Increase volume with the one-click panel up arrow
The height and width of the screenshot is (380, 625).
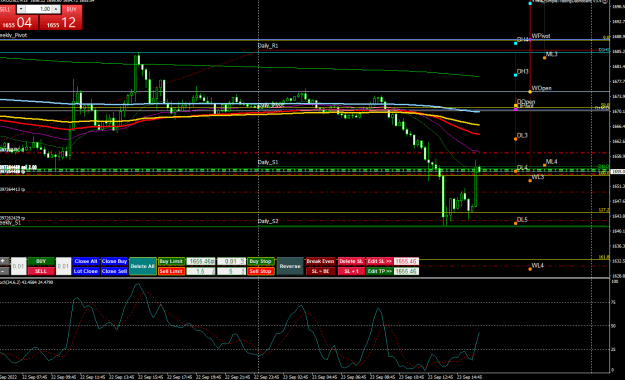point(56,9)
